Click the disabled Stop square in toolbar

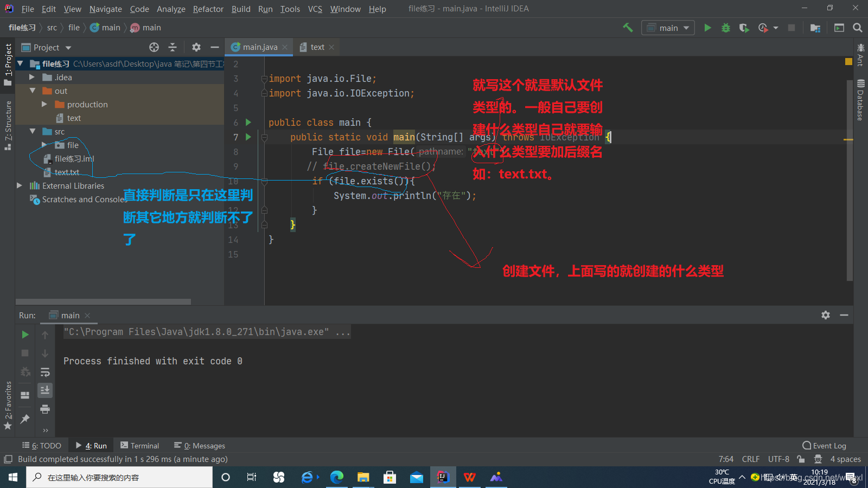tap(792, 28)
